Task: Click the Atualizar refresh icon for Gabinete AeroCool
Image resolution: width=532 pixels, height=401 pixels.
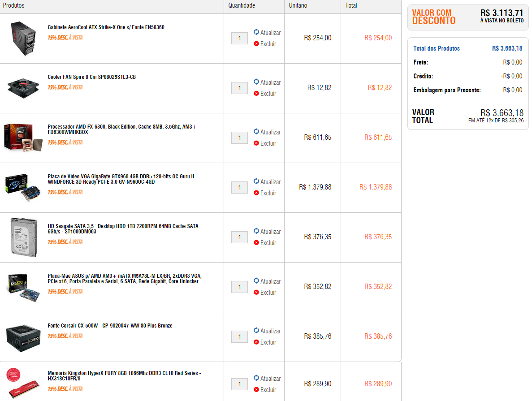Action: pyautogui.click(x=256, y=32)
